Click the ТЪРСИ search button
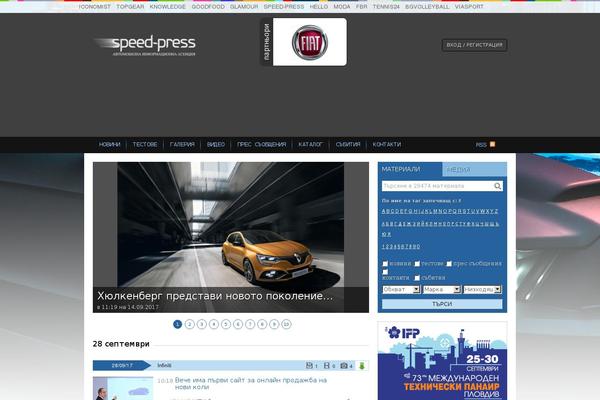600x400 pixels. click(442, 304)
